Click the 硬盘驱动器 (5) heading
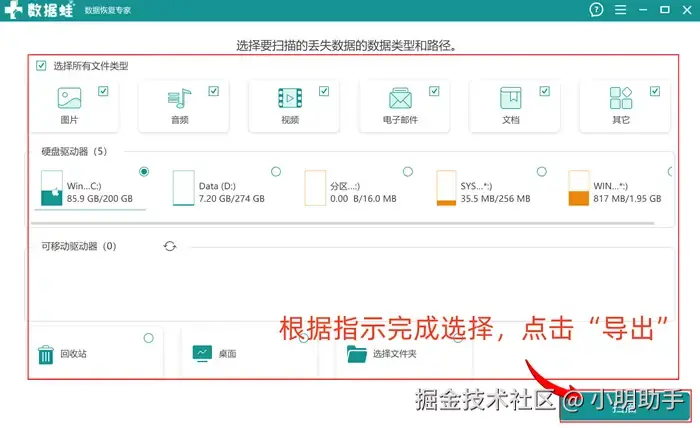Screen dimensions: 700x428 pyautogui.click(x=74, y=151)
